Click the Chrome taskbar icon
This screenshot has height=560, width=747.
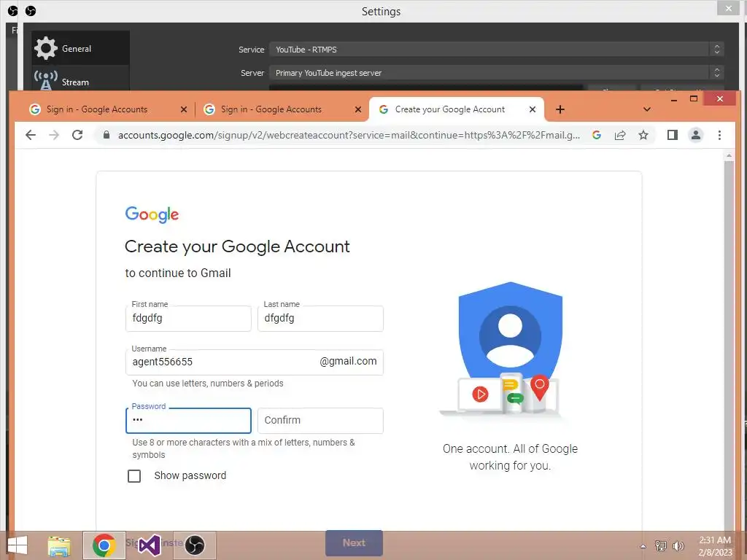tap(104, 545)
